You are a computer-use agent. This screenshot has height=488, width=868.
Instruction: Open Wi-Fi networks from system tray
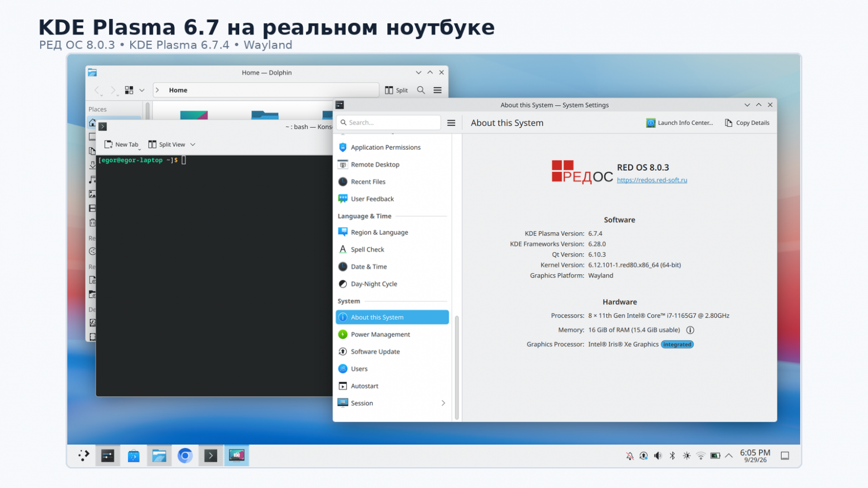[701, 456]
